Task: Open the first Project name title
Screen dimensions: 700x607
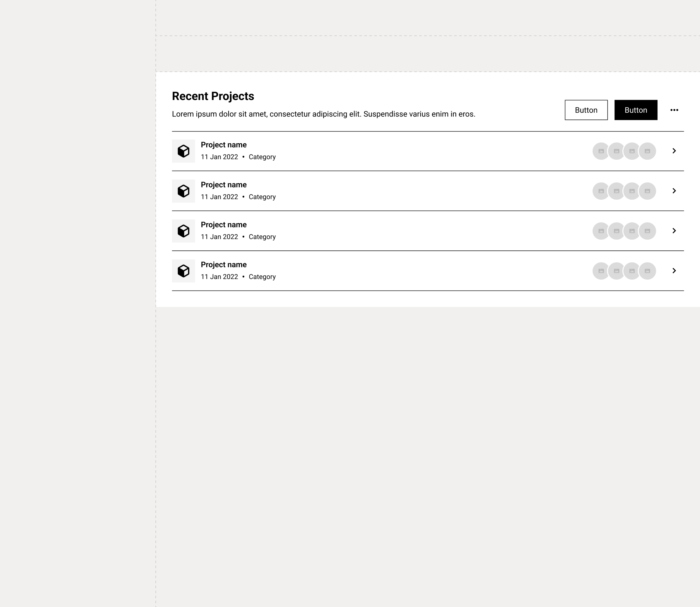Action: 223,145
